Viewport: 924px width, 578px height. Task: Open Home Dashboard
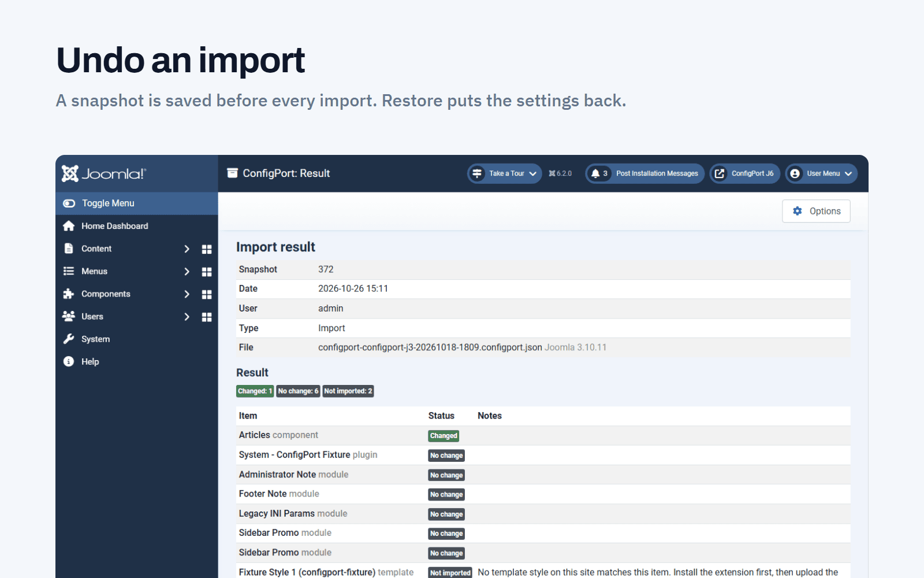click(x=114, y=226)
